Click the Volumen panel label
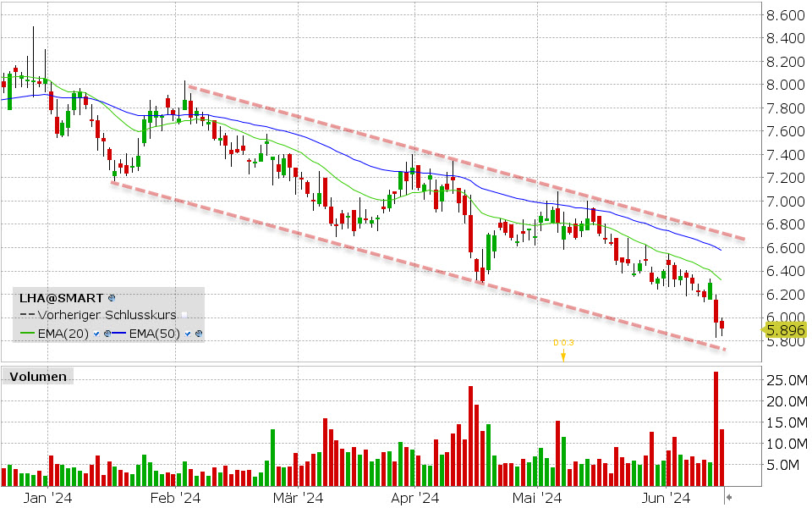 tap(38, 376)
